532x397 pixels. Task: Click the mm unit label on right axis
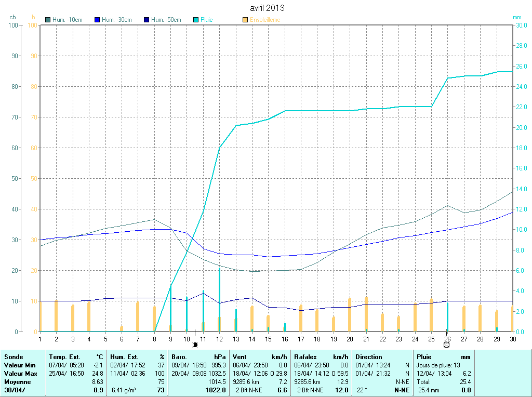tap(516, 17)
